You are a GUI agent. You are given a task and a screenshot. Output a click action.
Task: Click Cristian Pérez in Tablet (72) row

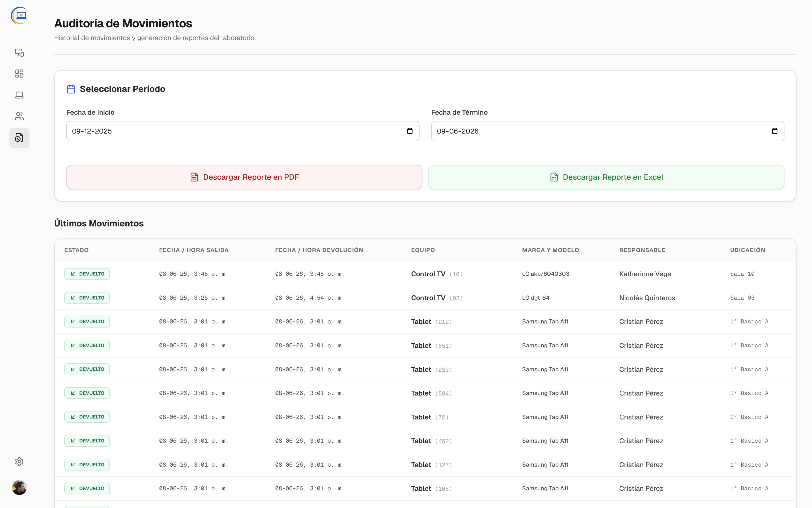pos(641,417)
